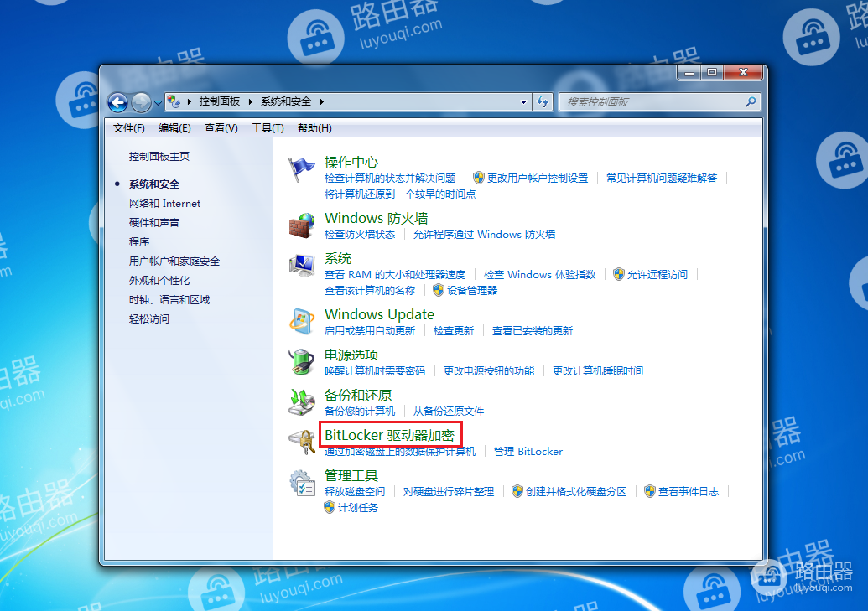This screenshot has height=611, width=868.
Task: Click 更改用户帐户控制设置 link
Action: point(537,179)
